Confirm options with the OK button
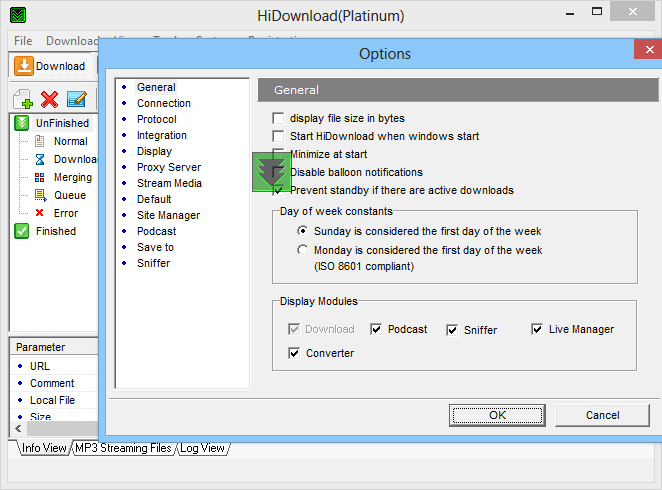 click(x=497, y=415)
